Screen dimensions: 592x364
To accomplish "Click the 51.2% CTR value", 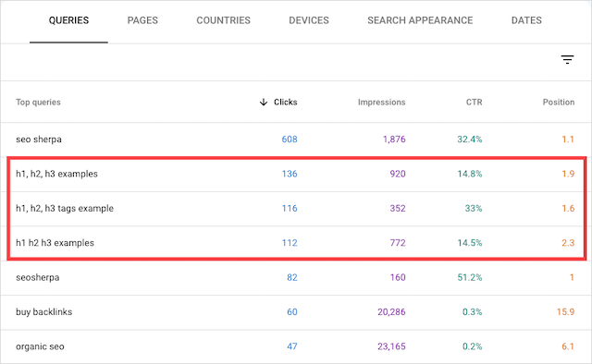I will point(470,278).
